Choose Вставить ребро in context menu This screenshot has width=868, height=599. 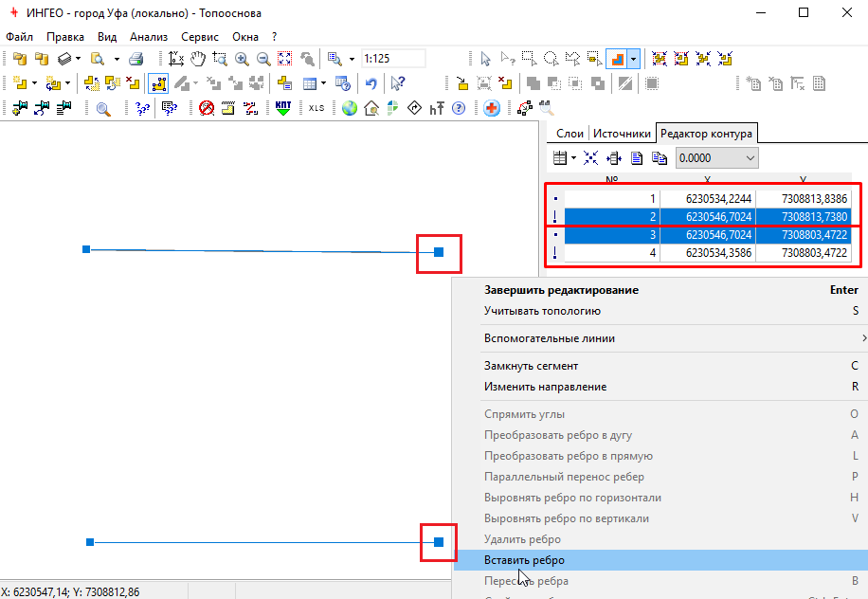(x=661, y=560)
